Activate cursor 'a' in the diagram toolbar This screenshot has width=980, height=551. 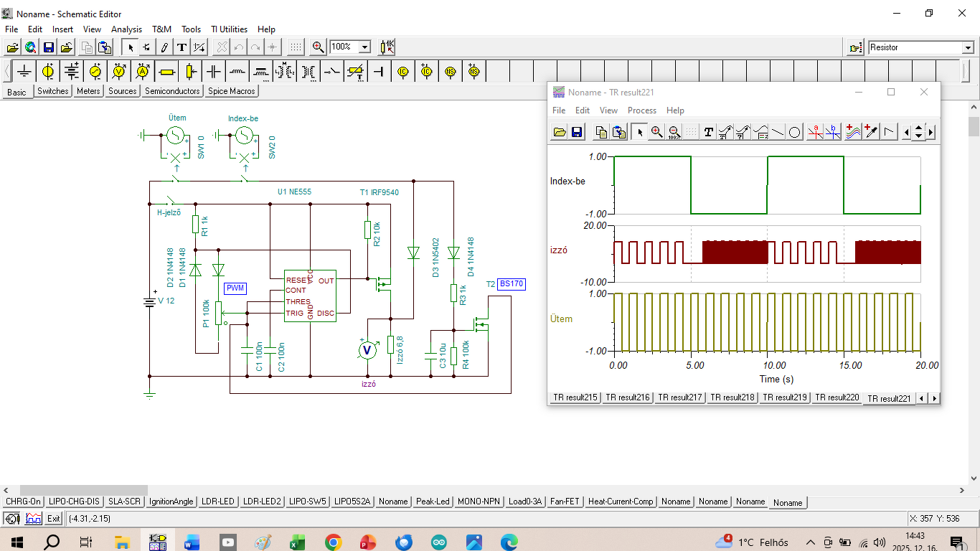point(815,132)
